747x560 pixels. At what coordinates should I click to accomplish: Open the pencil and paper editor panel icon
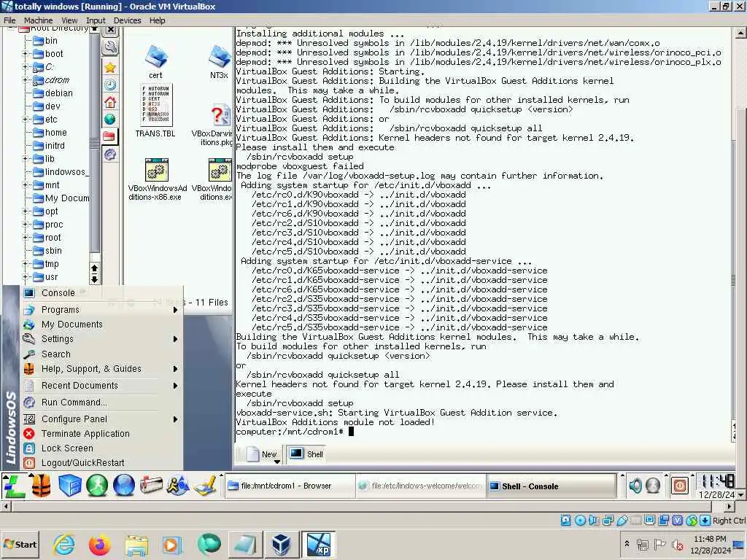tap(205, 486)
